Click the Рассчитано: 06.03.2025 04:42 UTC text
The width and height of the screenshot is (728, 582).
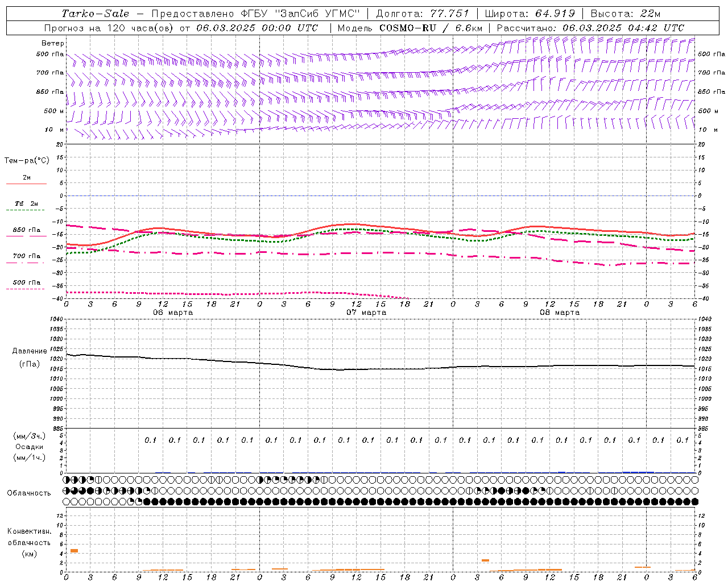[590, 28]
